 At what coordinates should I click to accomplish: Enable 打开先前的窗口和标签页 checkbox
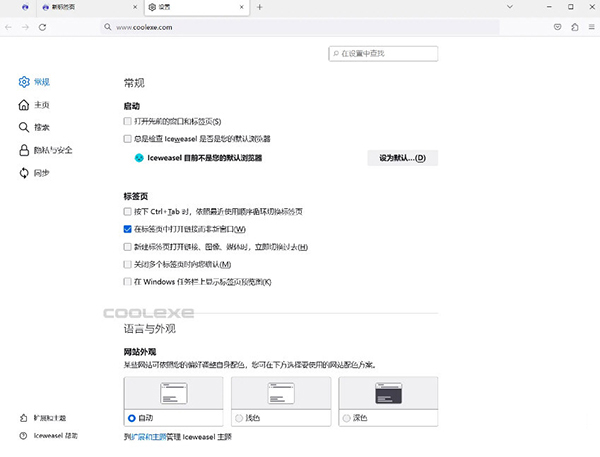point(127,121)
